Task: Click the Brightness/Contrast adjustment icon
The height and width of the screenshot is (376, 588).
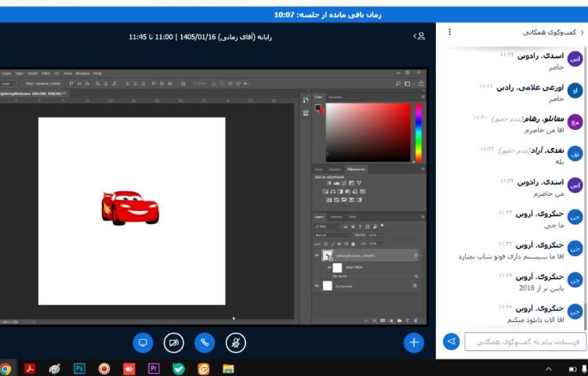Action: click(x=328, y=183)
